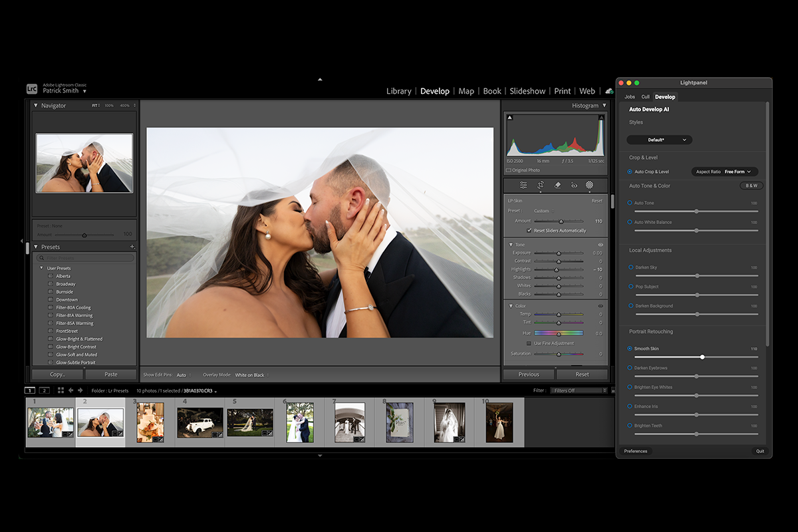Click the Smooth Skin slider in Lightpanel

coord(696,357)
